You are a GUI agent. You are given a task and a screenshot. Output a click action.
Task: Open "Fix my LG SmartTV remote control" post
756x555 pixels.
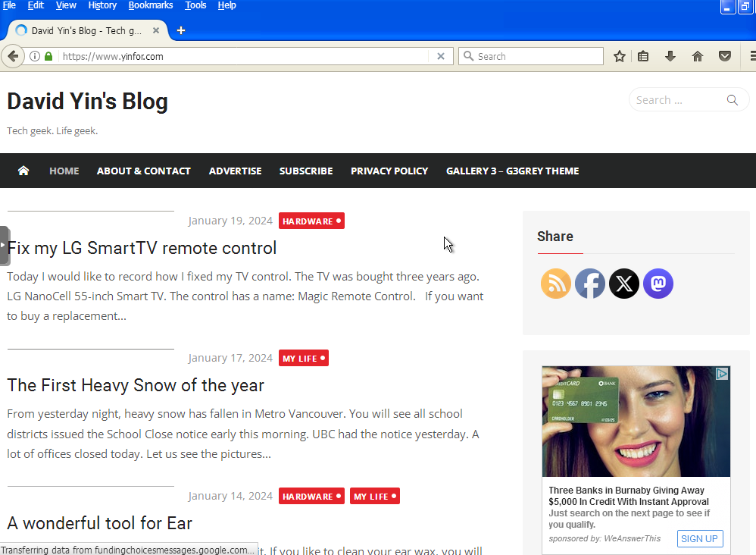click(142, 248)
